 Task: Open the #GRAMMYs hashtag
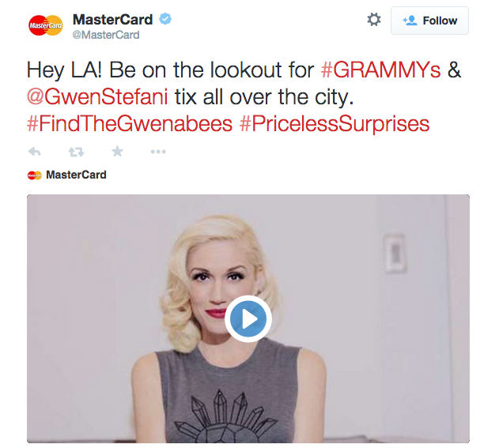[x=381, y=70]
